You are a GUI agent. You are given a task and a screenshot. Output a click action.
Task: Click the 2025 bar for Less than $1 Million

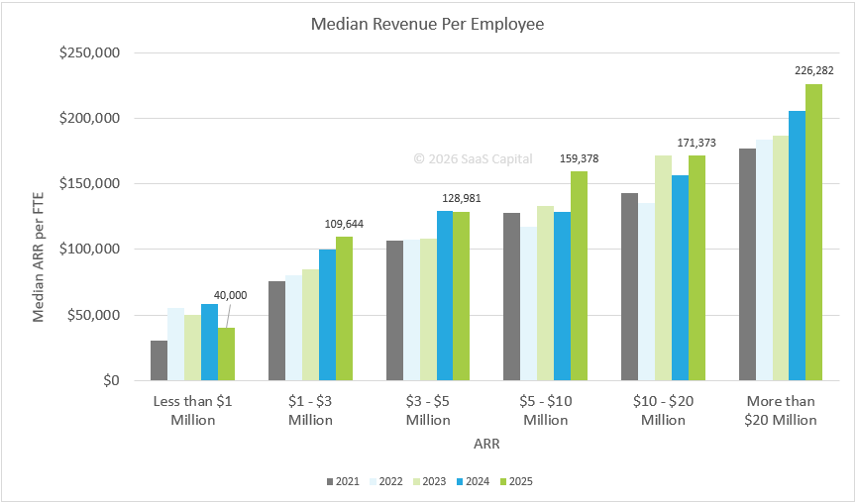[227, 354]
